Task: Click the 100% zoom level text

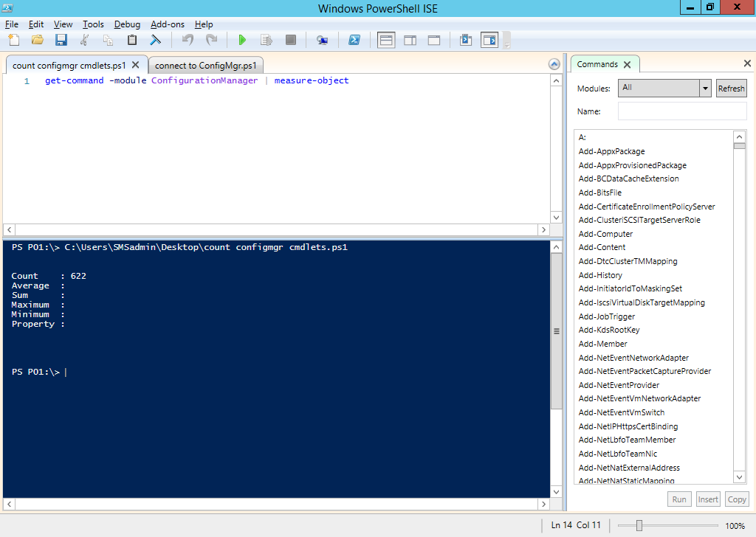Action: click(x=735, y=526)
